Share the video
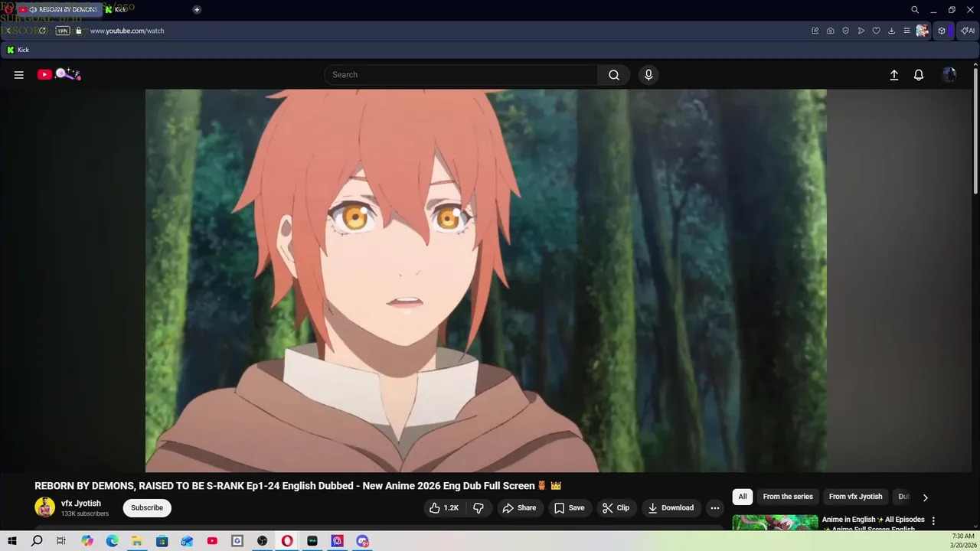This screenshot has height=551, width=980. [x=519, y=508]
